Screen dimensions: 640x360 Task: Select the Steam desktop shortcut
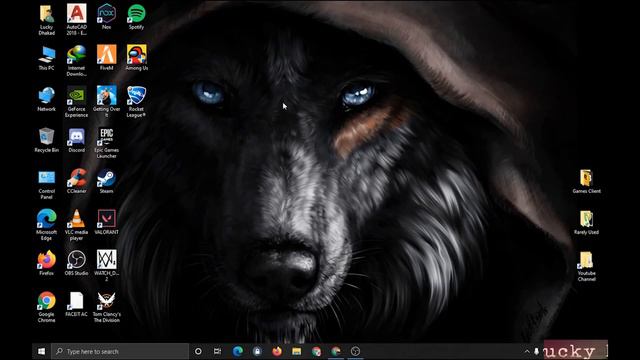pos(107,181)
